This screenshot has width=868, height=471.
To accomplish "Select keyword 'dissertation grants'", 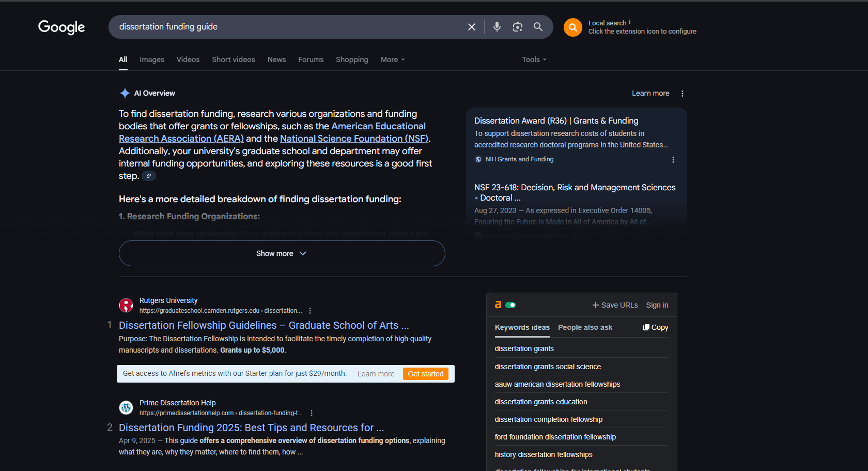I will click(524, 348).
